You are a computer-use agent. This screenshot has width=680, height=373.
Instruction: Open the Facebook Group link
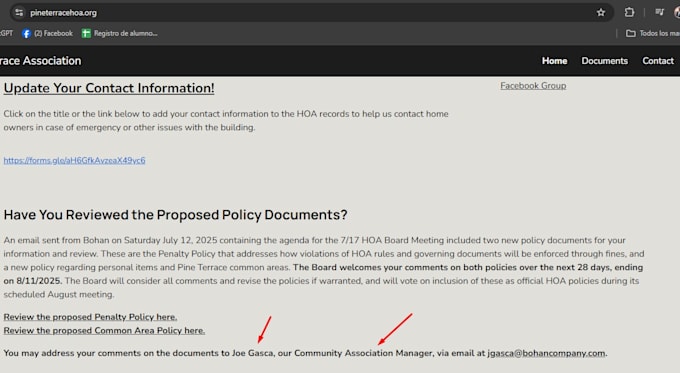coord(533,86)
